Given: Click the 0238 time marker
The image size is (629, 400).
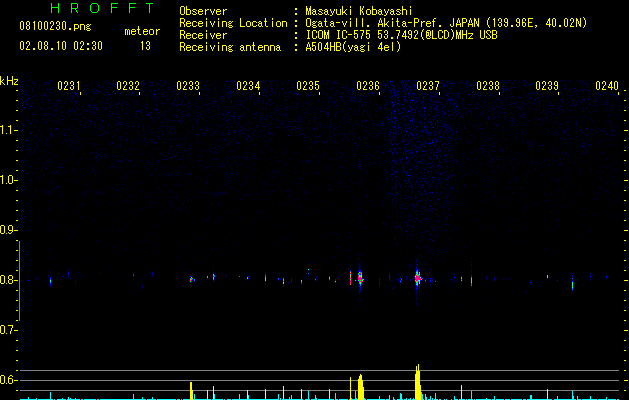Looking at the screenshot, I should [x=488, y=86].
